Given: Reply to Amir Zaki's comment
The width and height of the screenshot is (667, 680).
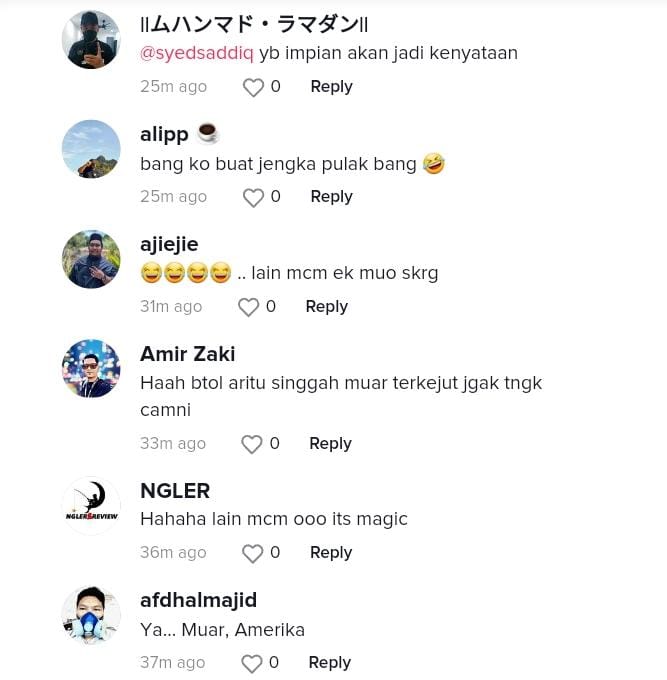Looking at the screenshot, I should 330,443.
